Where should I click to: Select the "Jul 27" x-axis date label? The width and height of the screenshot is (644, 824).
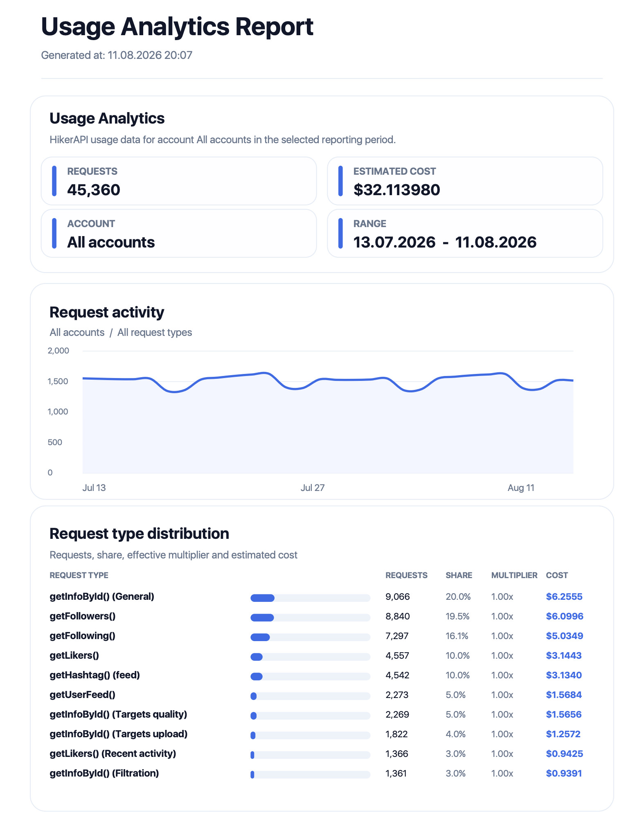313,488
